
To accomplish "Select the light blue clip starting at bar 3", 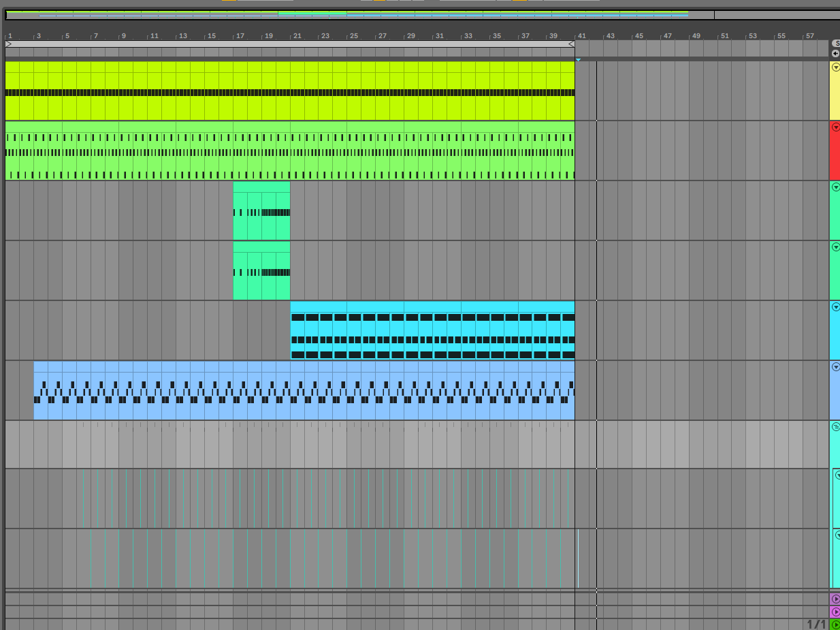I will 304,390.
